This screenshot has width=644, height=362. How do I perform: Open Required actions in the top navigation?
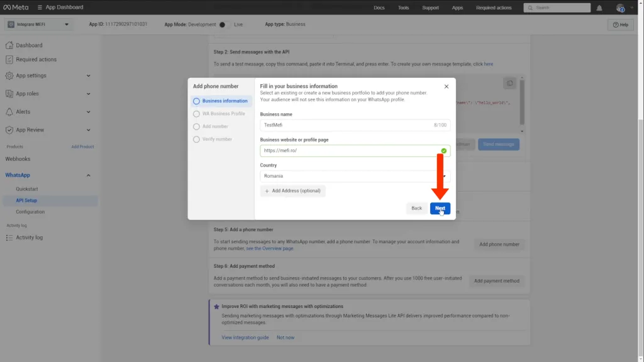click(x=494, y=8)
